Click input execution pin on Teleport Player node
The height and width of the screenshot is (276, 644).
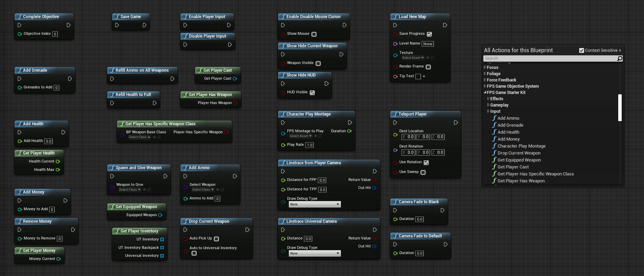point(395,123)
